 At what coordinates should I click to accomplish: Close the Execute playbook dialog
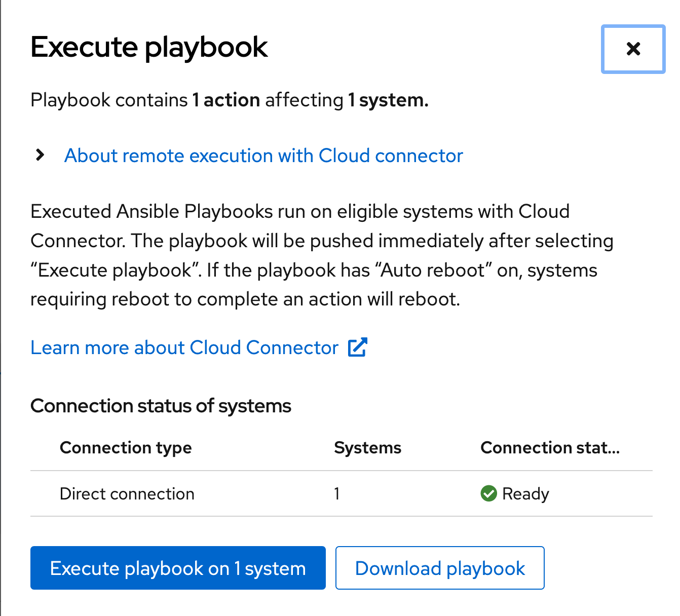(633, 49)
